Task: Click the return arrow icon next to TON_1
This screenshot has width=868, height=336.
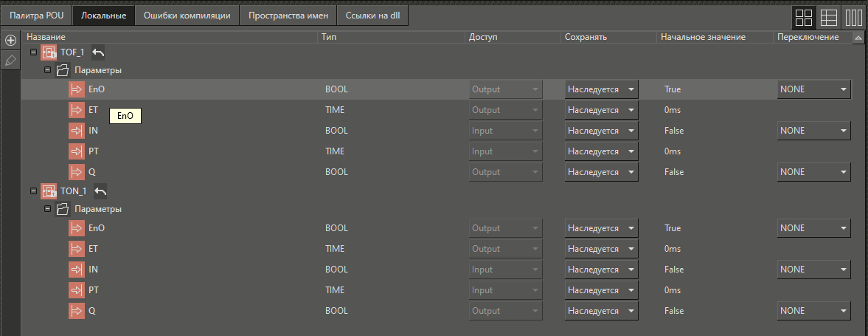Action: 100,191
